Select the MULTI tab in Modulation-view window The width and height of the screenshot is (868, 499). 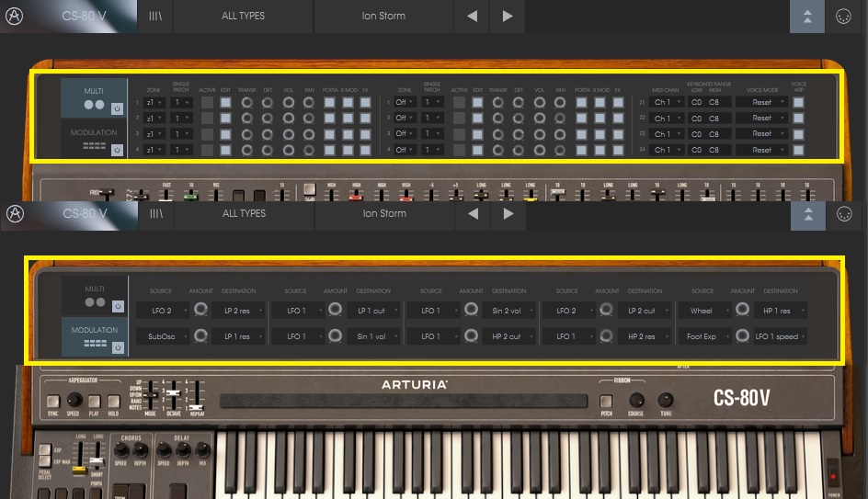pos(95,295)
